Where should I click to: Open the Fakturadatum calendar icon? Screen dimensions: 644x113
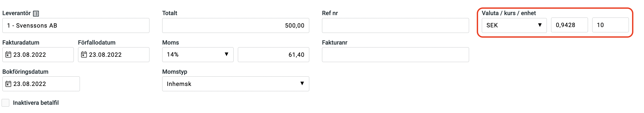click(8, 54)
